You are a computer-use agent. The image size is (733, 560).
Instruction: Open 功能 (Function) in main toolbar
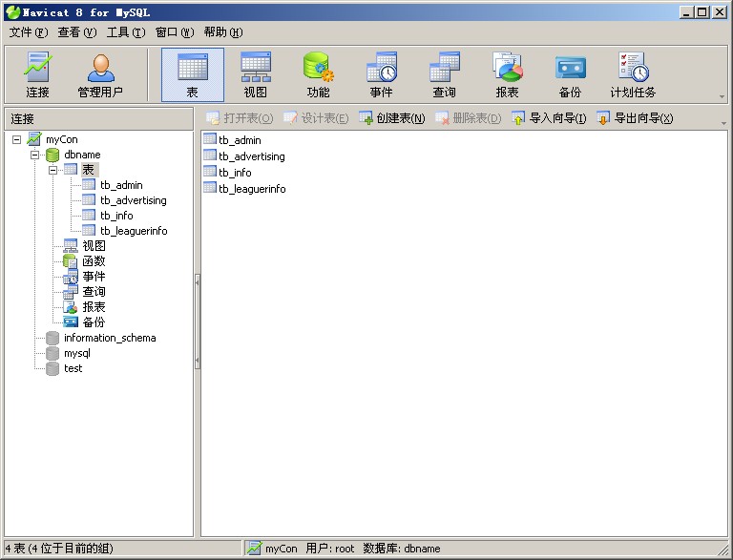(x=319, y=74)
